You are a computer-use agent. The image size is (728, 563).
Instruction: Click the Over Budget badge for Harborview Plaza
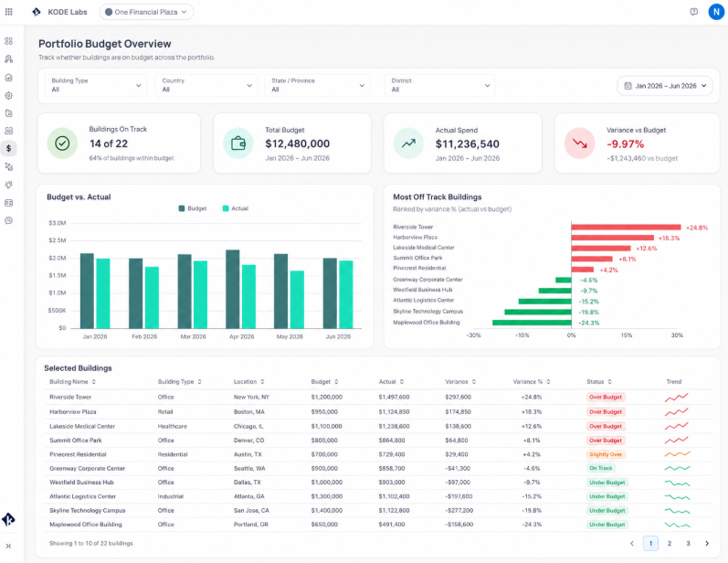coord(606,411)
